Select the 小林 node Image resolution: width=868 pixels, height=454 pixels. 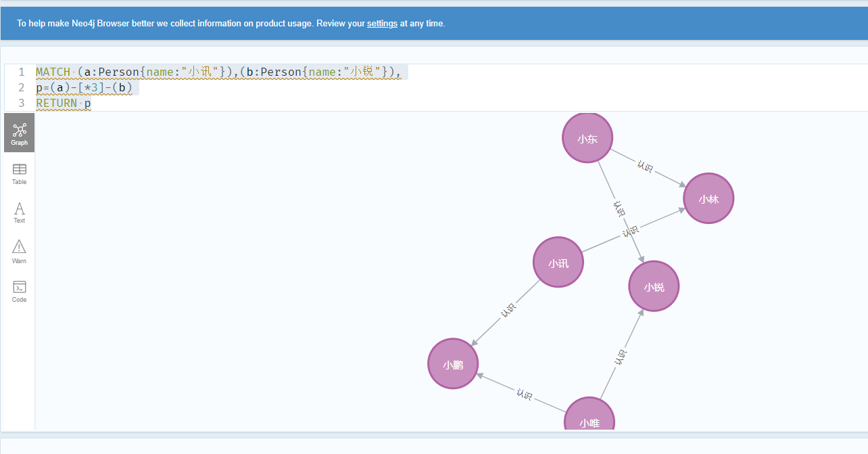click(x=708, y=199)
